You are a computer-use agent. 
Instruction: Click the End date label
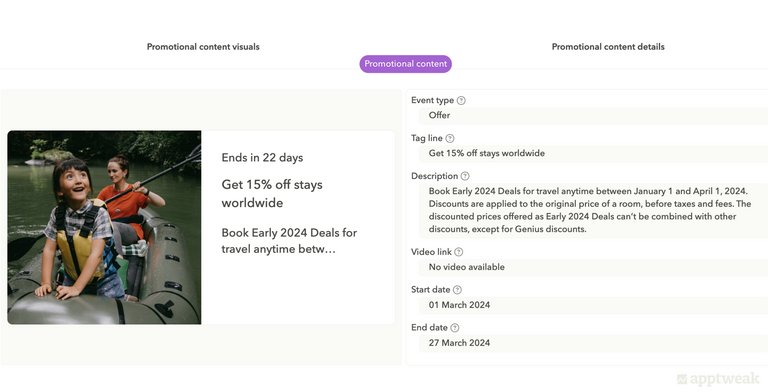click(x=429, y=327)
